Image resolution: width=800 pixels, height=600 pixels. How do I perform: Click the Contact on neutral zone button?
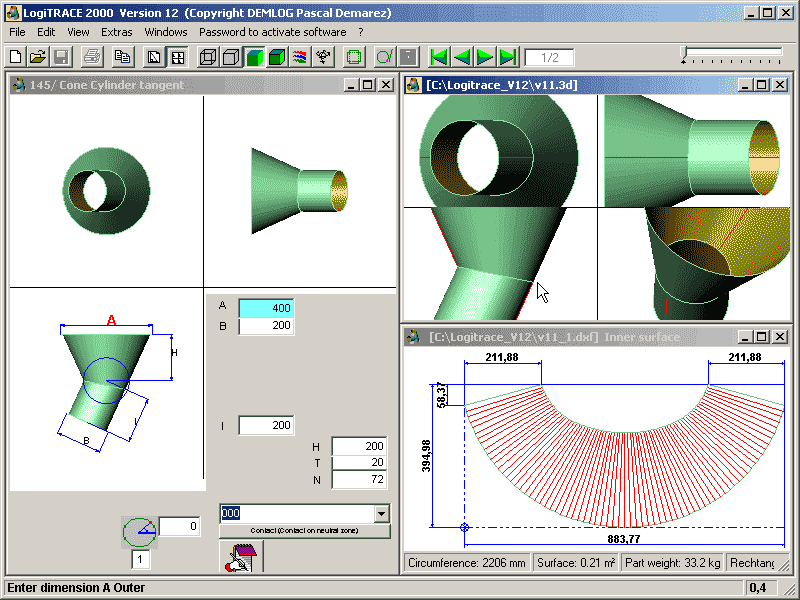point(305,531)
